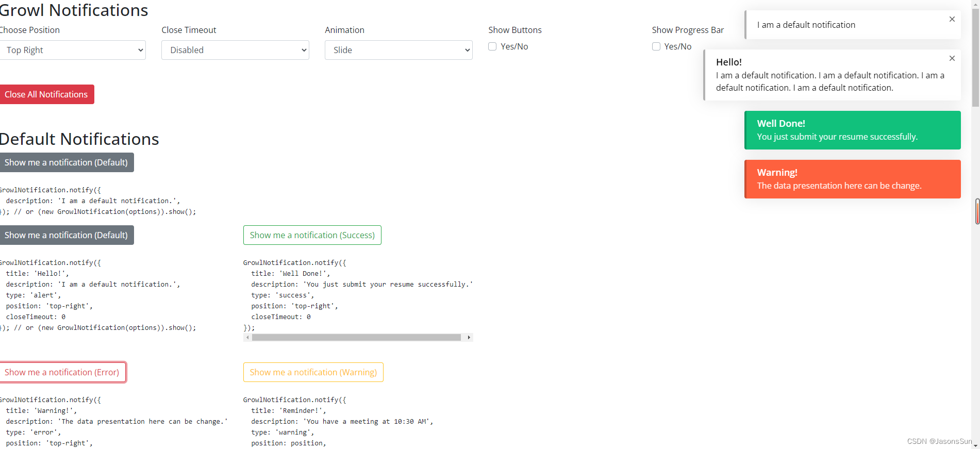Click the left arrow of code block scrollbar
This screenshot has width=980, height=449.
tap(247, 338)
